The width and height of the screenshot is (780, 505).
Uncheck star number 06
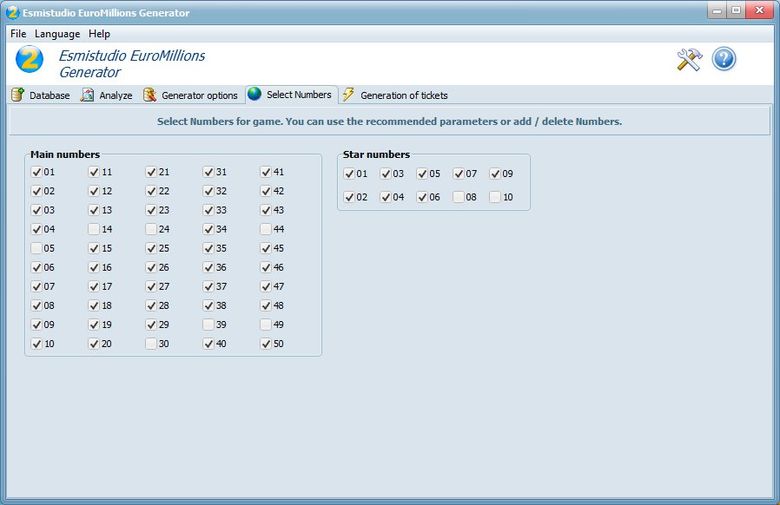[x=422, y=197]
